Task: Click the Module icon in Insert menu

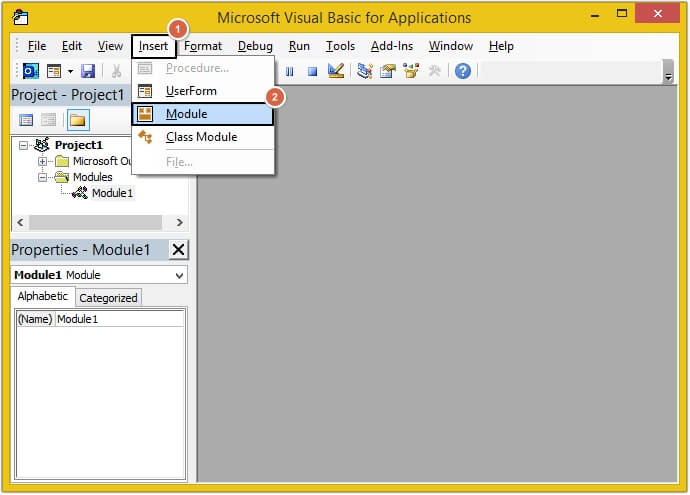Action: 145,114
